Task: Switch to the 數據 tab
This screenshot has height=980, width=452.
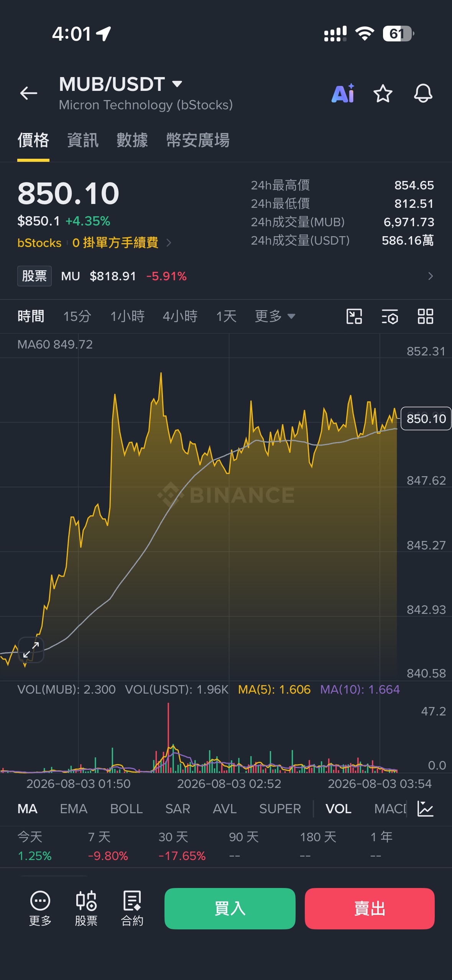Action: (x=132, y=140)
